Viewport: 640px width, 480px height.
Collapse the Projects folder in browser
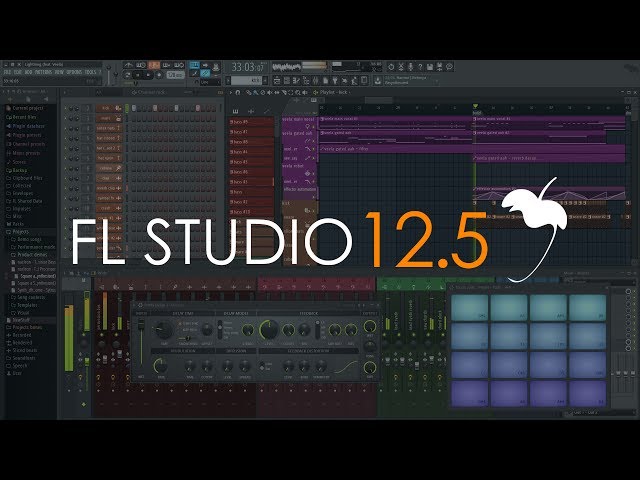17,231
